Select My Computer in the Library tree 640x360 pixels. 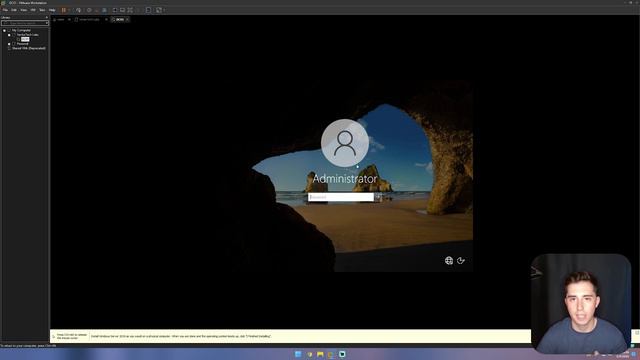pos(21,30)
